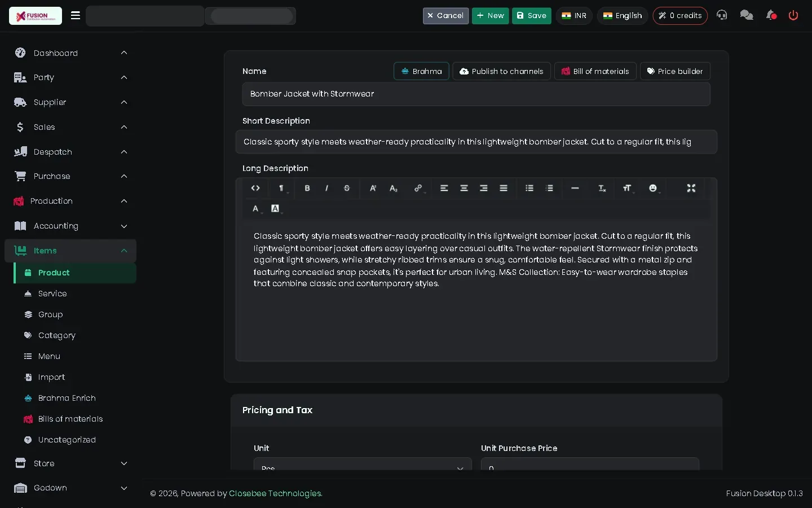Toggle the sidebar hamburger menu
Screen dimensions: 812x508
click(x=76, y=15)
